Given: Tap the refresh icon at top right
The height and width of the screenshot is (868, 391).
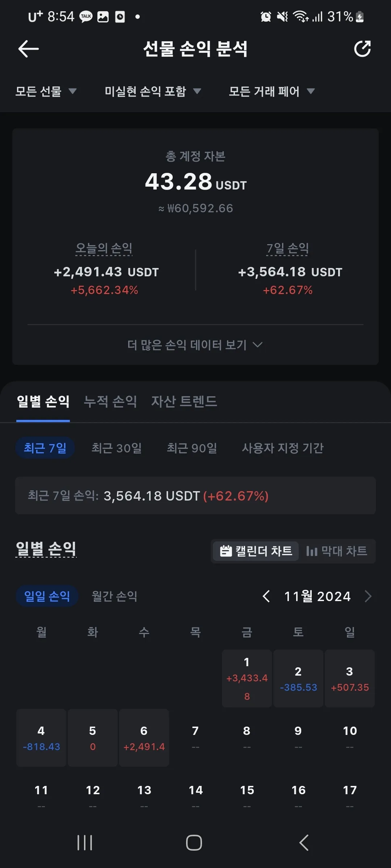Looking at the screenshot, I should tap(362, 49).
